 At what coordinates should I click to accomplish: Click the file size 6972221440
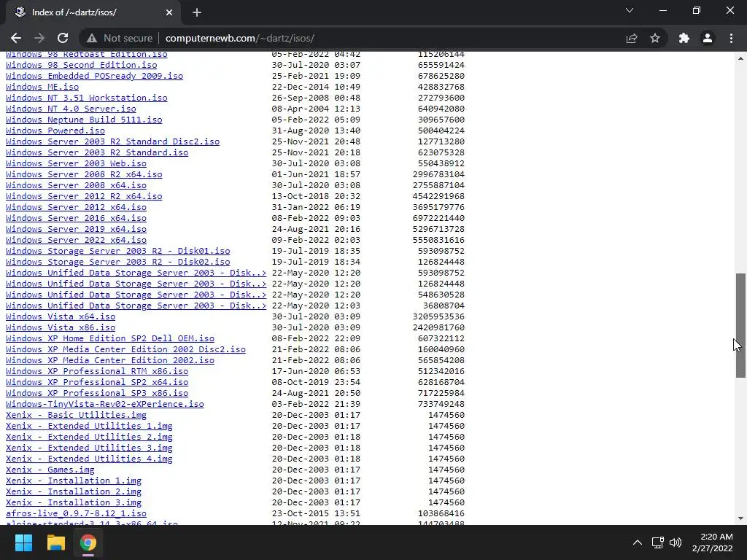click(x=438, y=218)
